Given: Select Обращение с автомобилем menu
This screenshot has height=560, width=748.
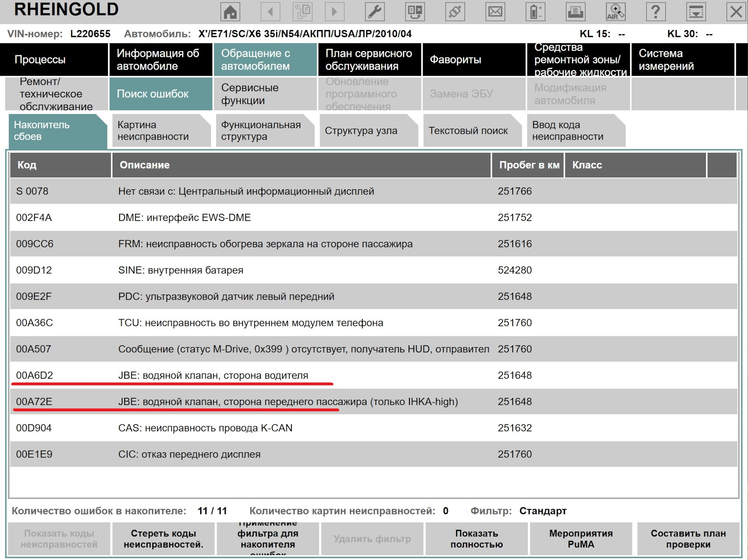Looking at the screenshot, I should [265, 60].
